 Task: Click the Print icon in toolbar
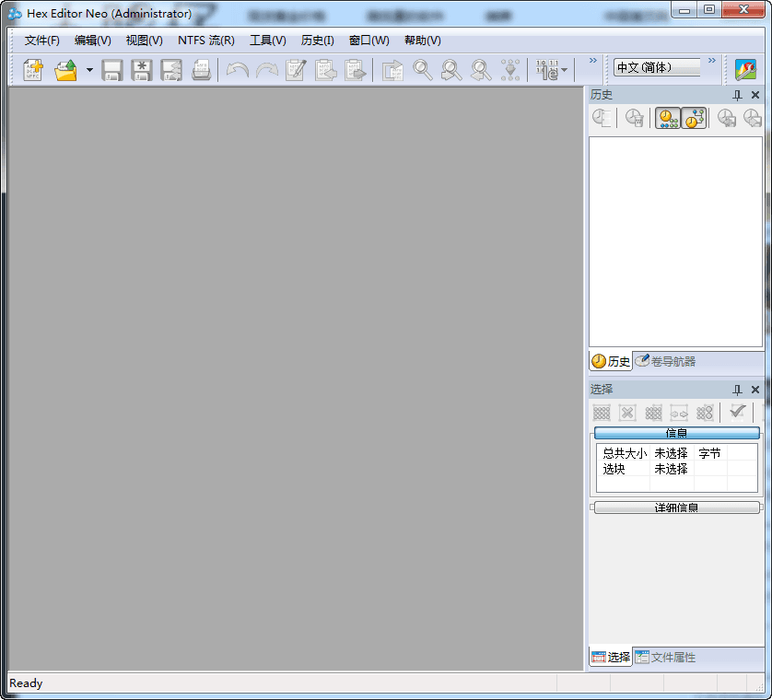coord(201,70)
